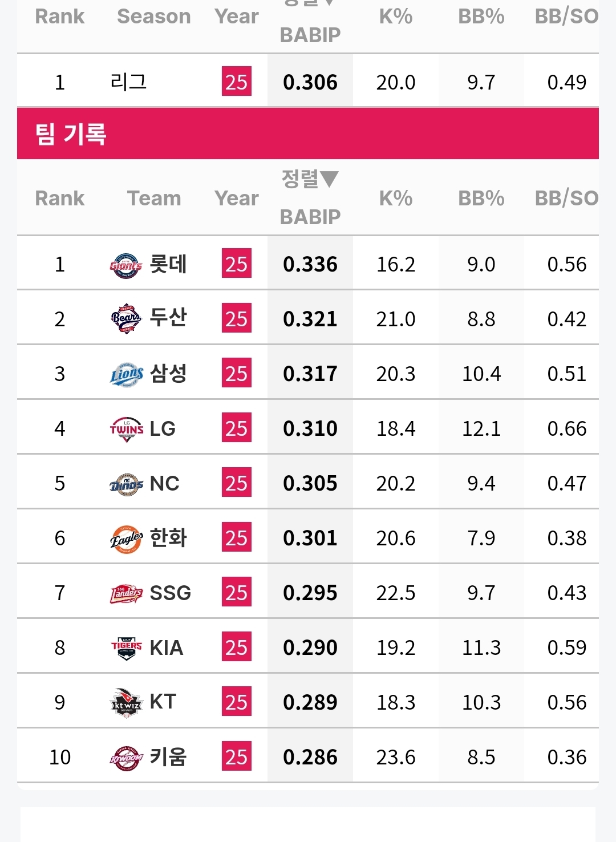Select the SSG Landers logo
616x842 pixels.
click(126, 594)
